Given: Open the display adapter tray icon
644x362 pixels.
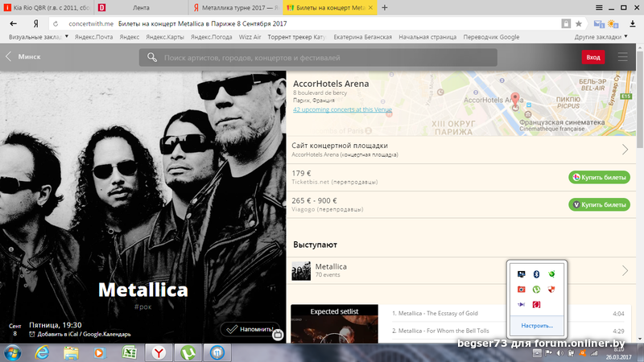Looking at the screenshot, I should tap(521, 274).
